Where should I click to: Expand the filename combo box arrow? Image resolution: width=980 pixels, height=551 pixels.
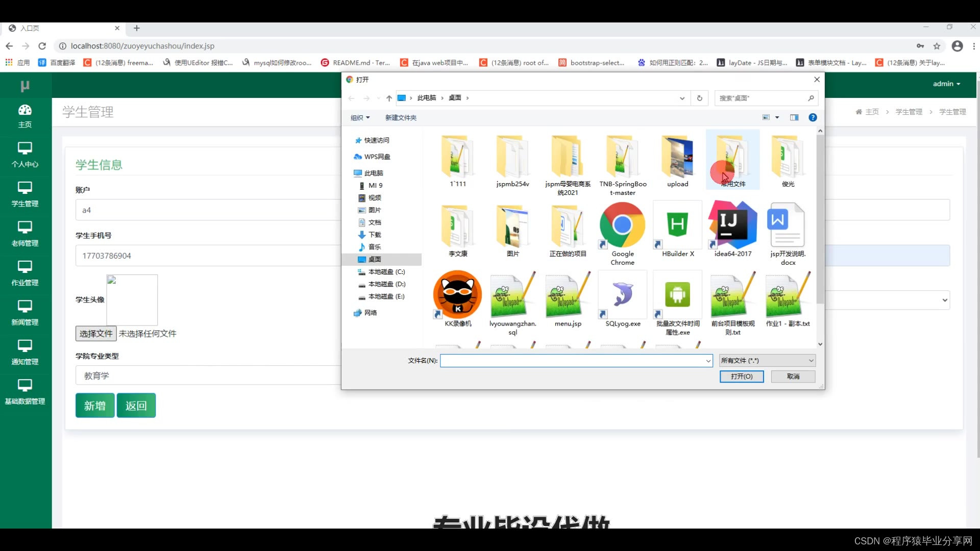(708, 361)
